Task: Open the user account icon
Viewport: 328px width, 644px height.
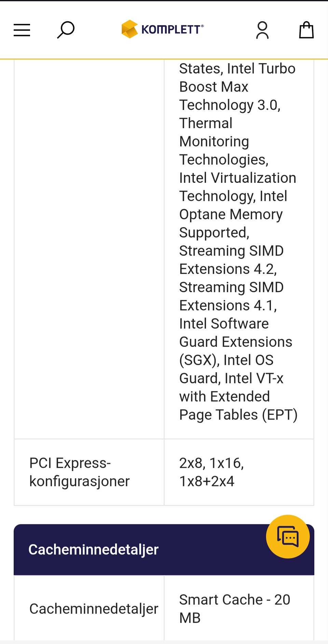Action: click(262, 30)
